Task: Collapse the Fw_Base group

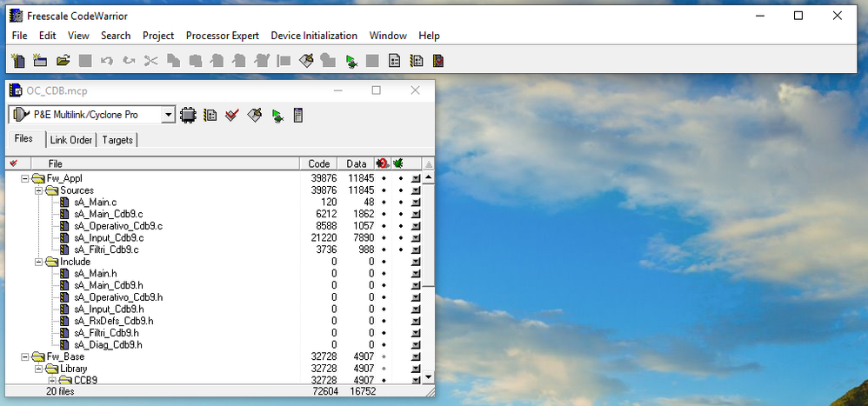Action: point(24,356)
